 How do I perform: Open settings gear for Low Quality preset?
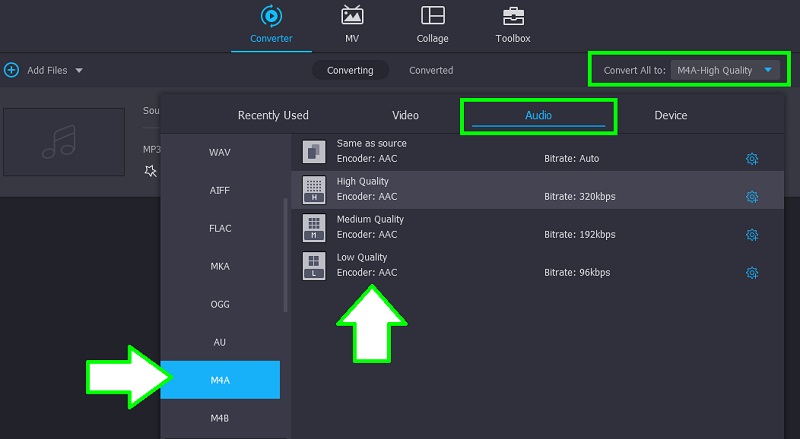[752, 272]
